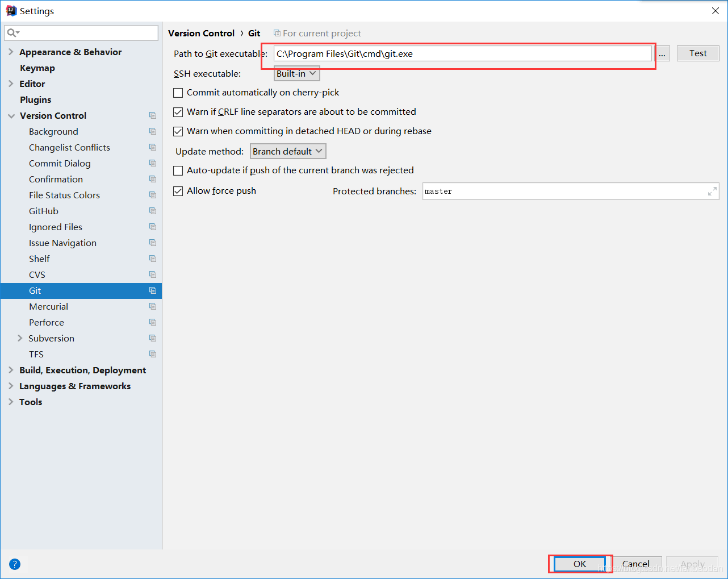Click the project-level icon beside Confirmation

(153, 179)
